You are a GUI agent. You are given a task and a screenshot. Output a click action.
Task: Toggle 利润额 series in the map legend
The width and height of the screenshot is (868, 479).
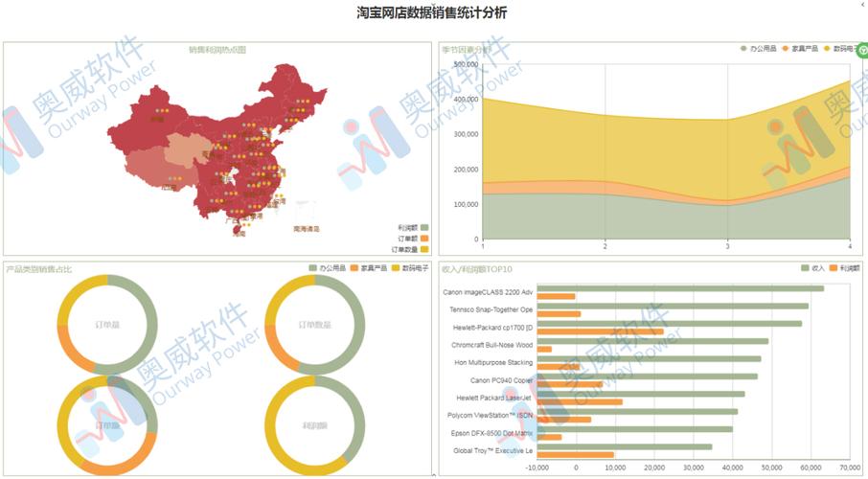click(413, 228)
